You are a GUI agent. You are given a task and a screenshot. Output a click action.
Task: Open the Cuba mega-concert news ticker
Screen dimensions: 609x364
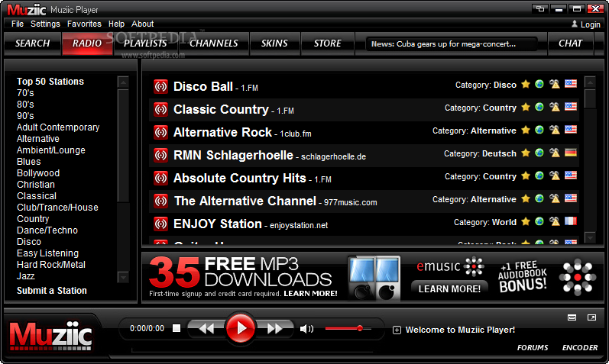point(451,44)
